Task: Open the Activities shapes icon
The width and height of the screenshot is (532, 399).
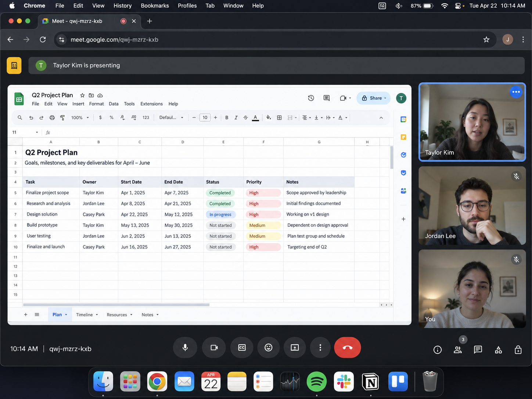Action: pyautogui.click(x=498, y=350)
